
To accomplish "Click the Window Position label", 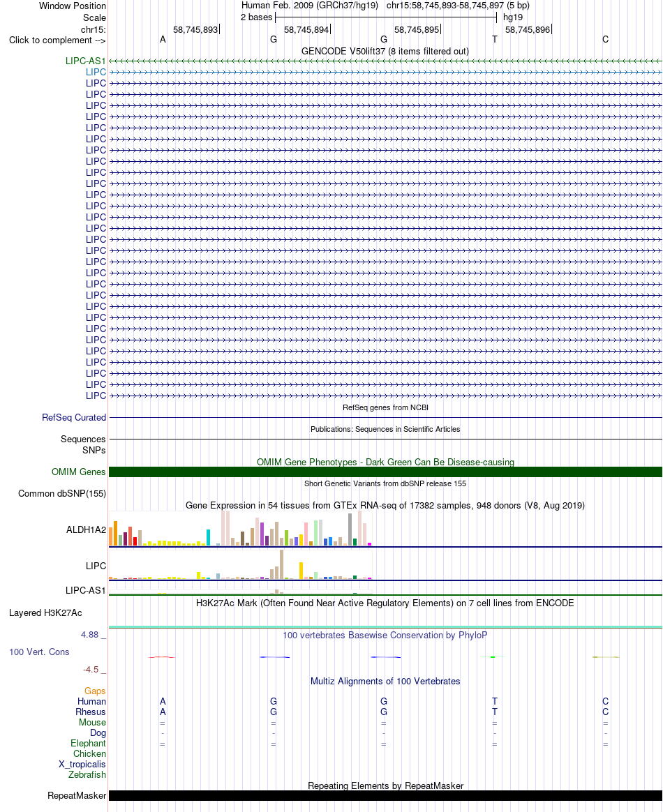I will [73, 6].
